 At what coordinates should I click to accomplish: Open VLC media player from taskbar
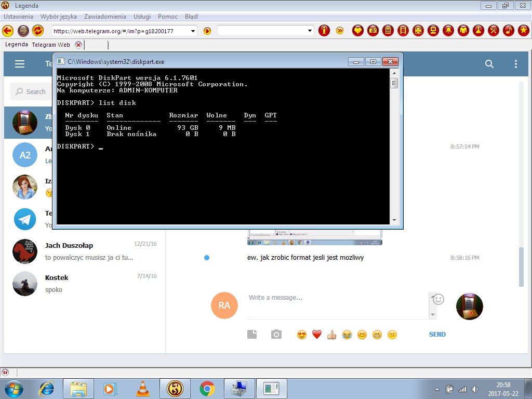[x=143, y=389]
